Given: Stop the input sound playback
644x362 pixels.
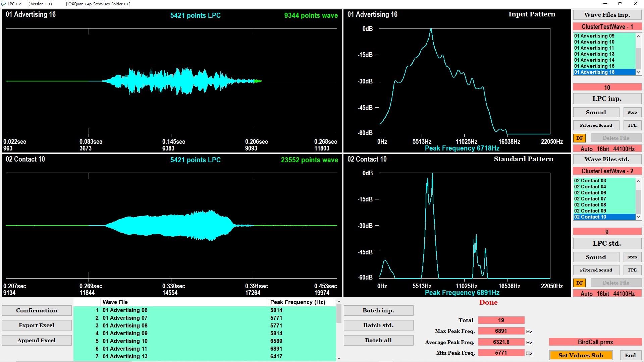Looking at the screenshot, I should point(632,112).
